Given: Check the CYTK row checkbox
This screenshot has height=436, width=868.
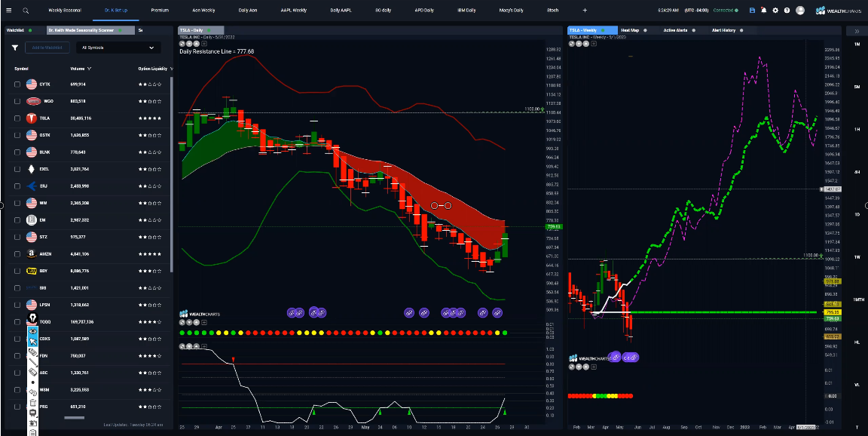Looking at the screenshot, I should point(17,84).
